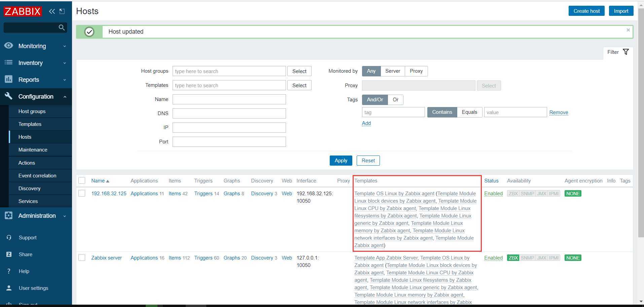Click the Administration gear icon
The width and height of the screenshot is (644, 307).
9,215
